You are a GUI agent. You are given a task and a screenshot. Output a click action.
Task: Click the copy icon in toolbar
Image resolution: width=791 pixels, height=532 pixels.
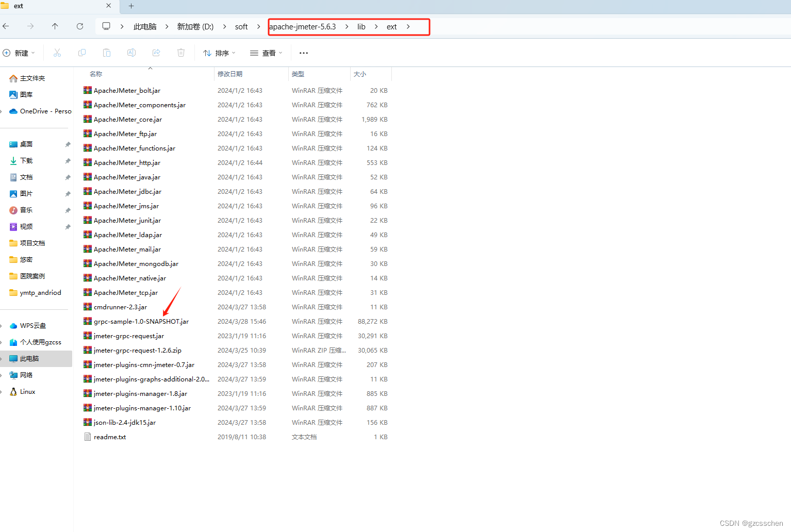(x=82, y=53)
